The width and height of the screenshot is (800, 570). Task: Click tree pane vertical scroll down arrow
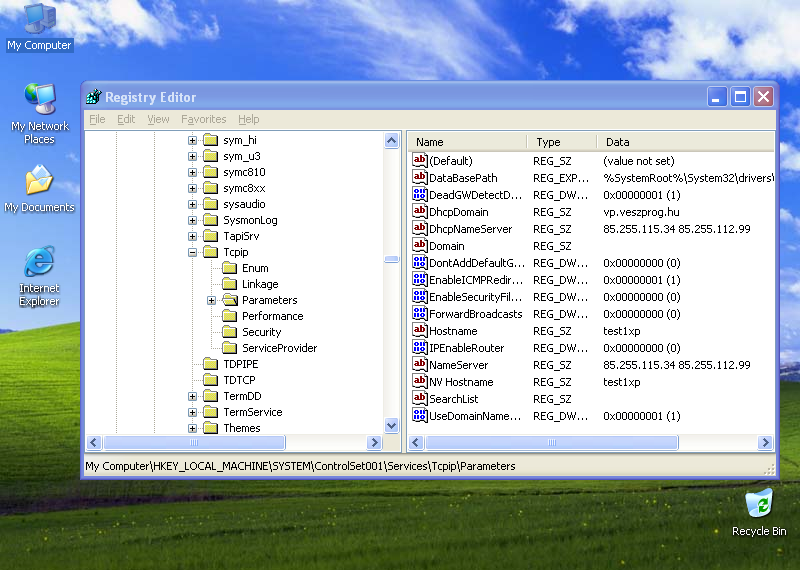coord(391,425)
